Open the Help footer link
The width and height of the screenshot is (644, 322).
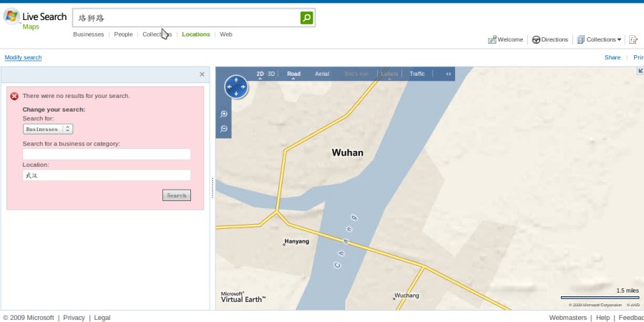click(x=603, y=318)
